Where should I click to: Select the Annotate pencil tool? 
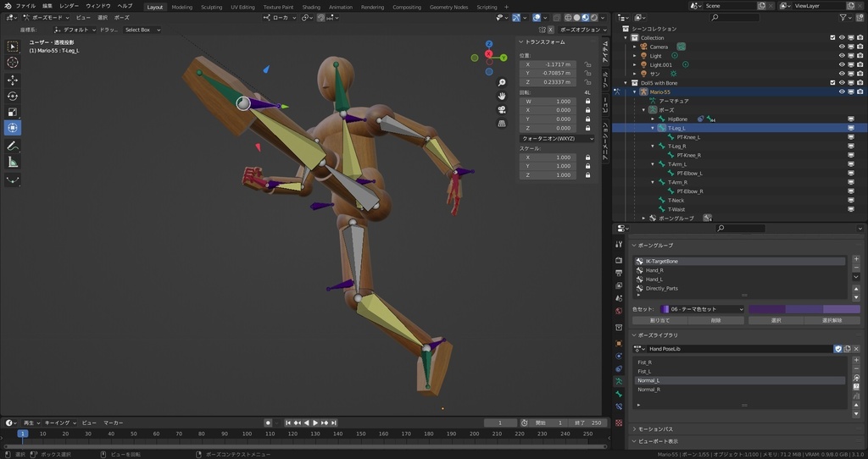(x=13, y=146)
